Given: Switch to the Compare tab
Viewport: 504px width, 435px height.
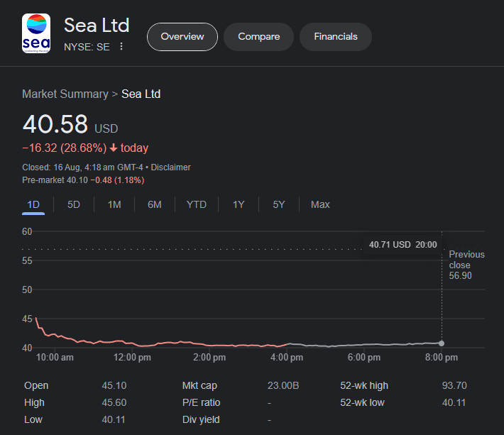Looking at the screenshot, I should pos(259,37).
